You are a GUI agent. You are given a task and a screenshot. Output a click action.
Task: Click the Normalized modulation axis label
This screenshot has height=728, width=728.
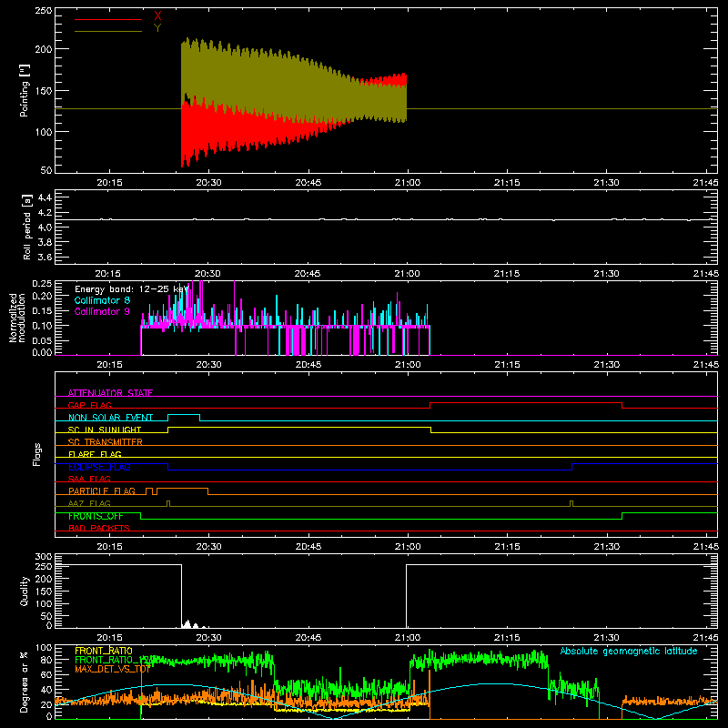(x=17, y=318)
